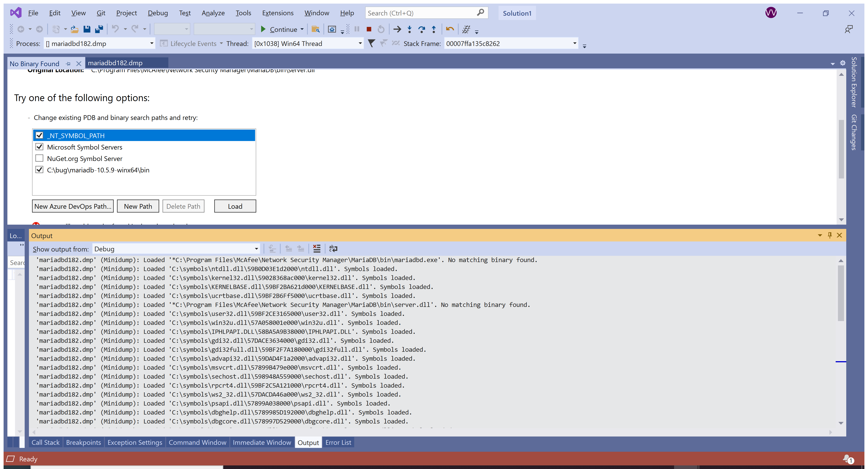The width and height of the screenshot is (868, 469).
Task: Click the Step Into arrow icon
Action: coord(409,29)
